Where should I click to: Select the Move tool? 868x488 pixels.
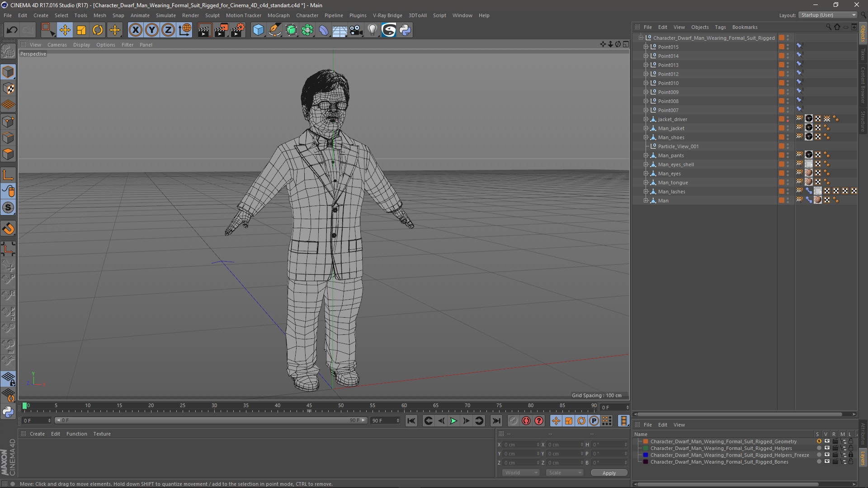click(65, 30)
